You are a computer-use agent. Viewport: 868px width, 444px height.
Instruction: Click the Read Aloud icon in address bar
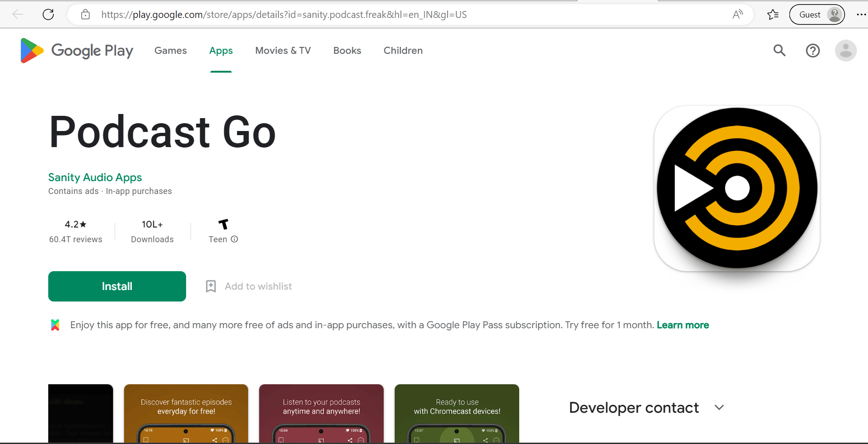[738, 15]
